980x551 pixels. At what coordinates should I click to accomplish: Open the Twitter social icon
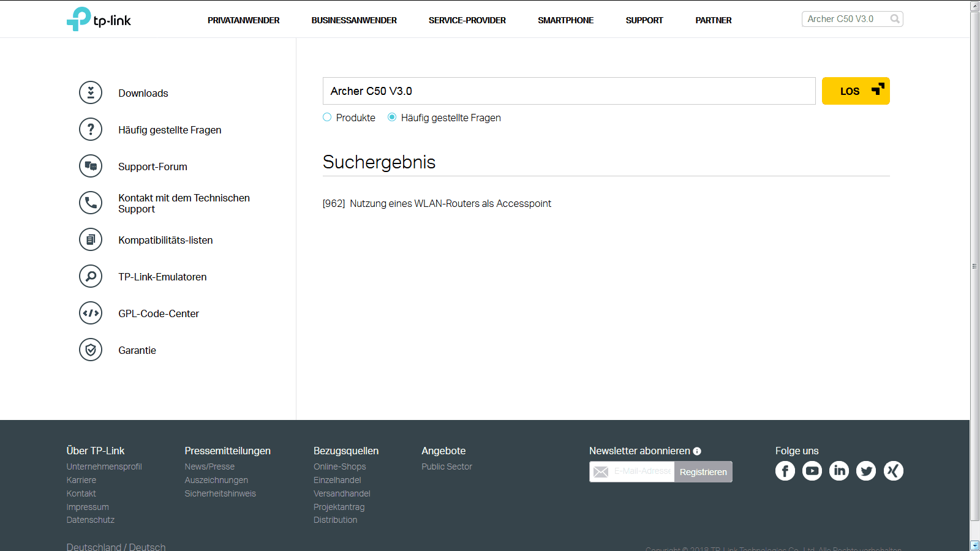coord(866,471)
